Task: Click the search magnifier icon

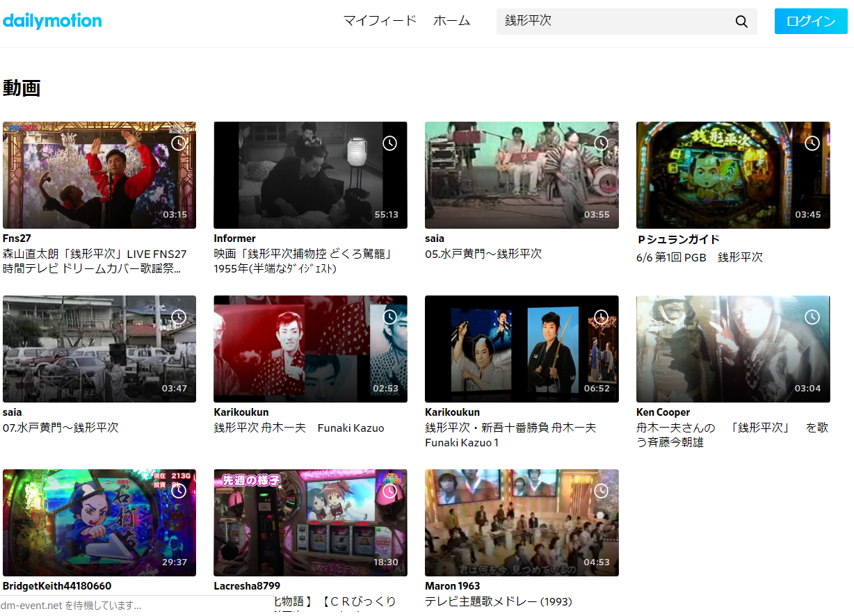Action: tap(741, 22)
